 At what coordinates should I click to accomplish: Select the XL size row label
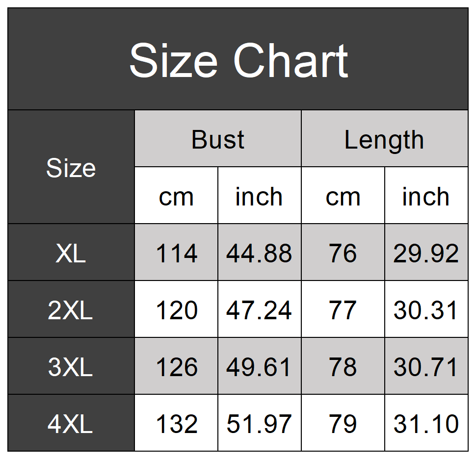coord(71,253)
